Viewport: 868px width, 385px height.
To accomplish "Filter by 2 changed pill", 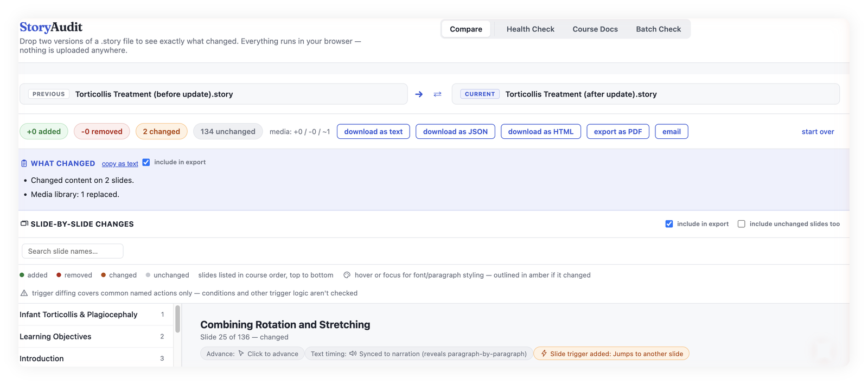I will tap(162, 132).
